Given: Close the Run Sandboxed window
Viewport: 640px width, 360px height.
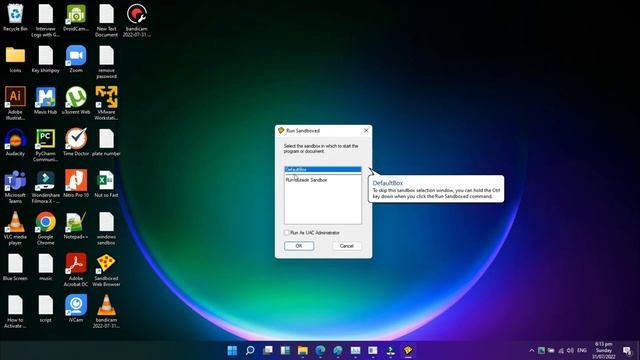Looking at the screenshot, I should tap(366, 131).
